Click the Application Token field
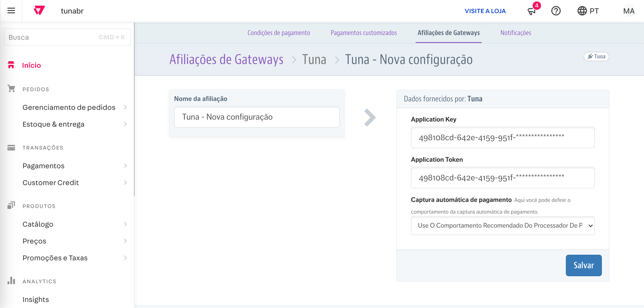Image resolution: width=644 pixels, height=308 pixels. point(502,178)
